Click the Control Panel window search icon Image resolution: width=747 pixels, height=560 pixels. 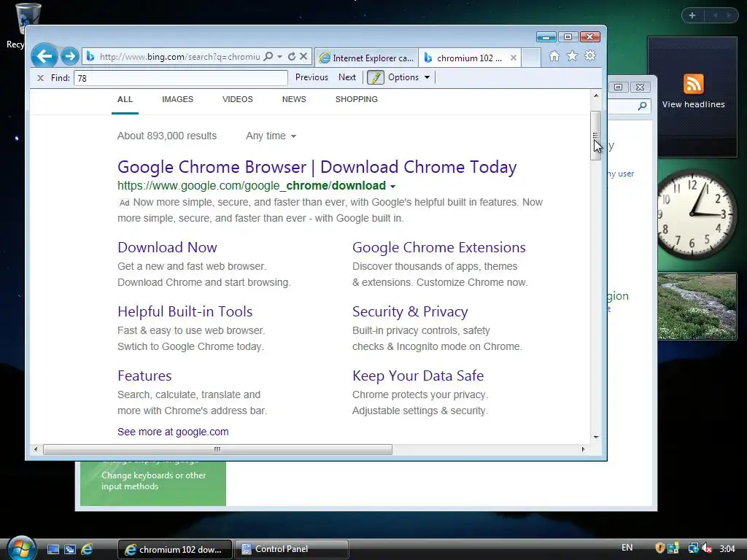[x=642, y=106]
